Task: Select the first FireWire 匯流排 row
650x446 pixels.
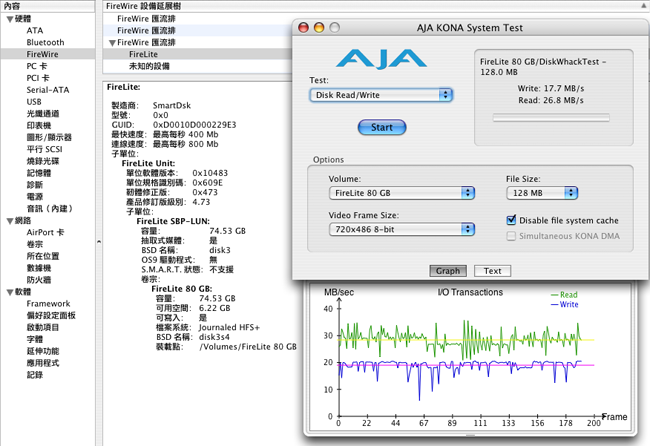Action: pyautogui.click(x=197, y=19)
